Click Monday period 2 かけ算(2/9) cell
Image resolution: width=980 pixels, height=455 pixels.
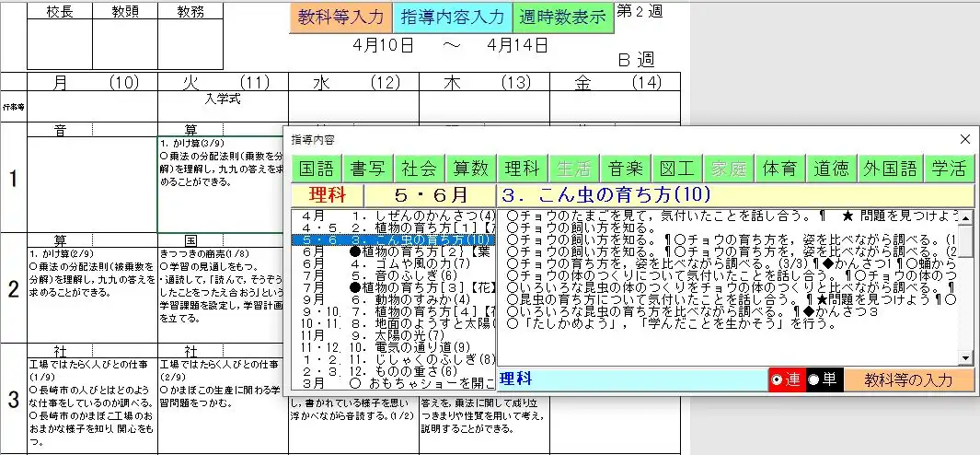(x=93, y=296)
